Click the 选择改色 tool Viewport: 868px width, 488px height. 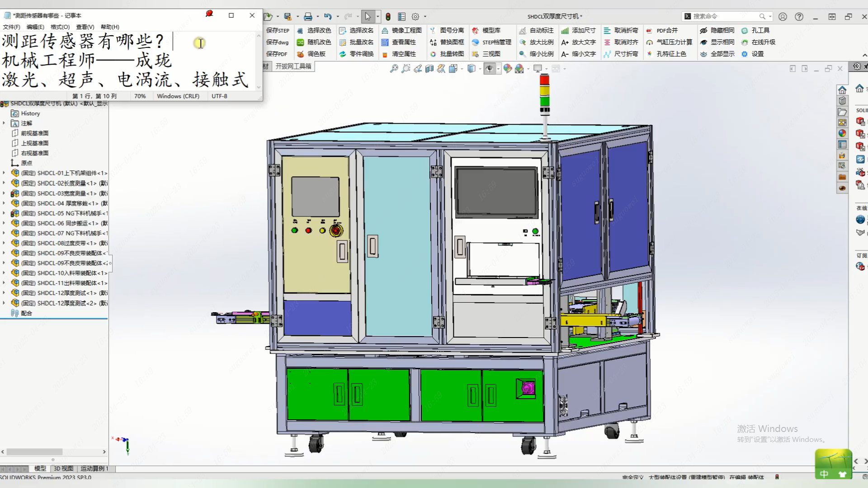click(x=314, y=30)
